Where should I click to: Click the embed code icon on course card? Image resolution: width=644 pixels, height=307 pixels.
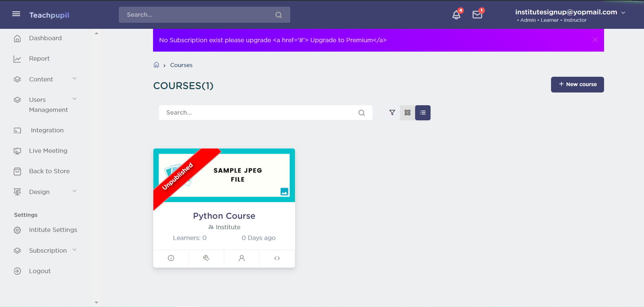(x=277, y=258)
